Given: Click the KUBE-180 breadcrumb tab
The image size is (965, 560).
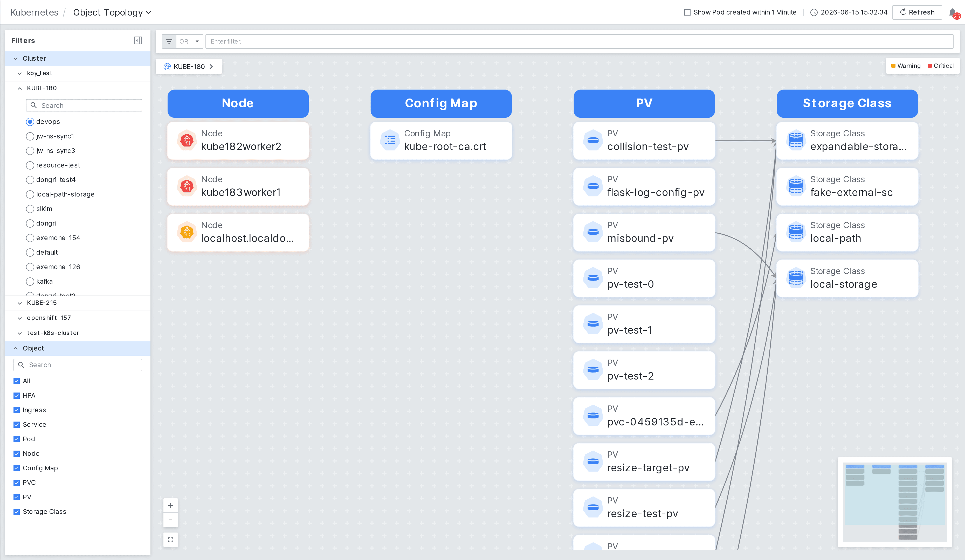Looking at the screenshot, I should pos(189,67).
